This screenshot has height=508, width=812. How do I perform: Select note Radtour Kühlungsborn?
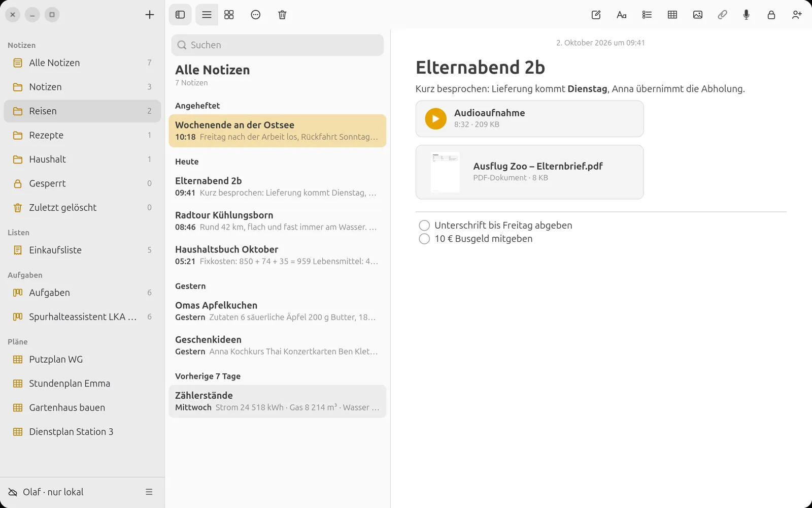[277, 221]
